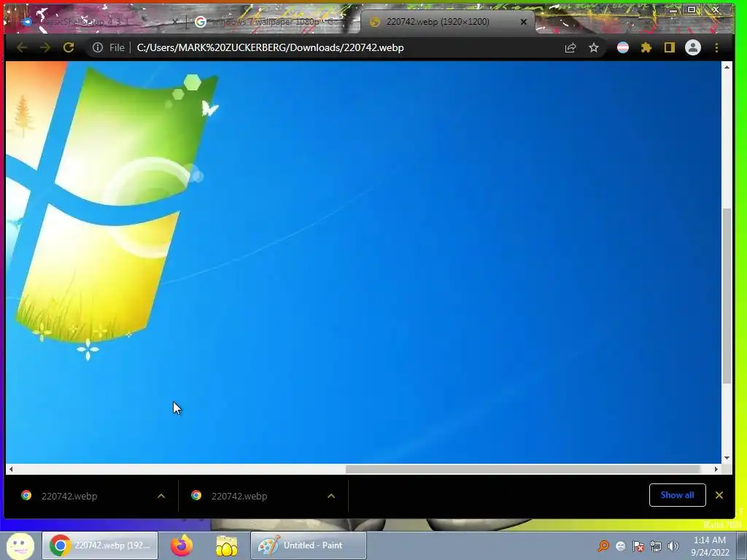Go back with the browser back arrow

pos(22,47)
